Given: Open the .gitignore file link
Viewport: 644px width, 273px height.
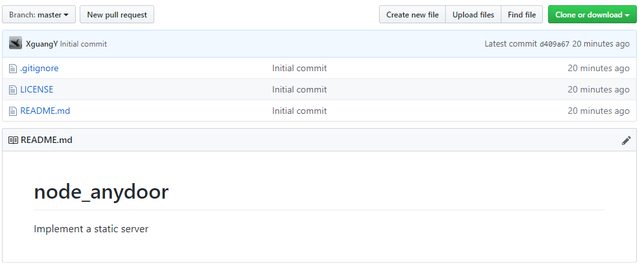Looking at the screenshot, I should tap(40, 68).
